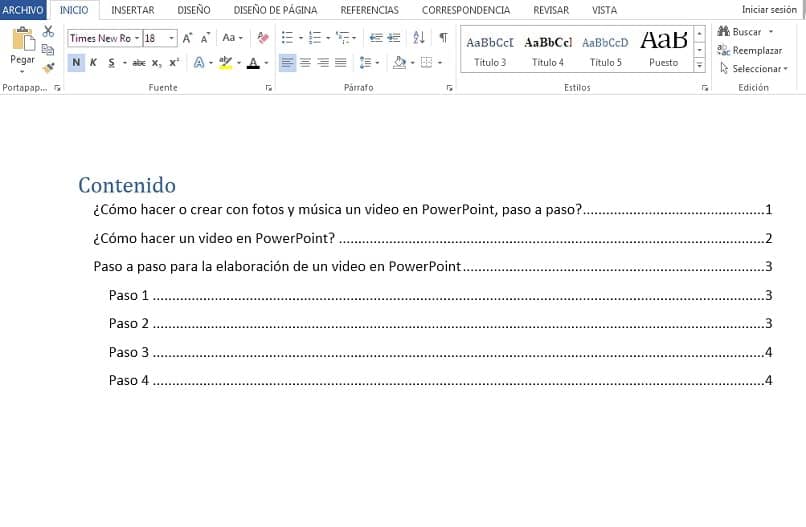Select the Format Painter brush
This screenshot has width=806, height=527.
tap(48, 67)
